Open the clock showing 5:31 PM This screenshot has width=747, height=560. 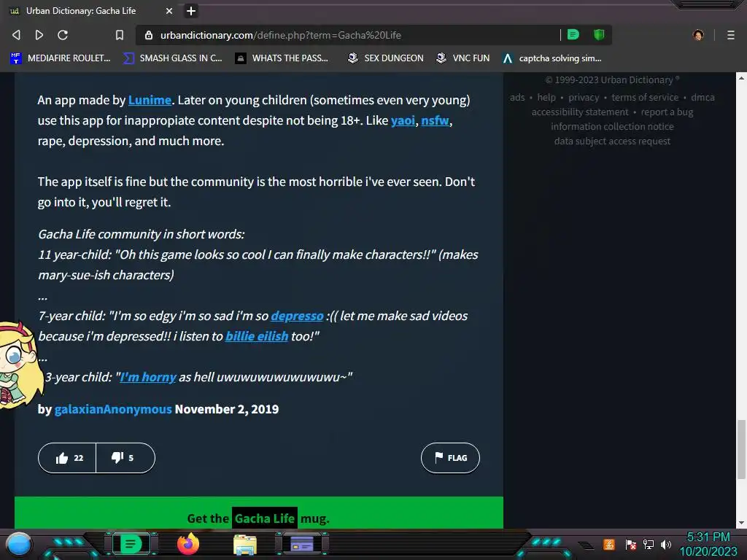pyautogui.click(x=708, y=544)
